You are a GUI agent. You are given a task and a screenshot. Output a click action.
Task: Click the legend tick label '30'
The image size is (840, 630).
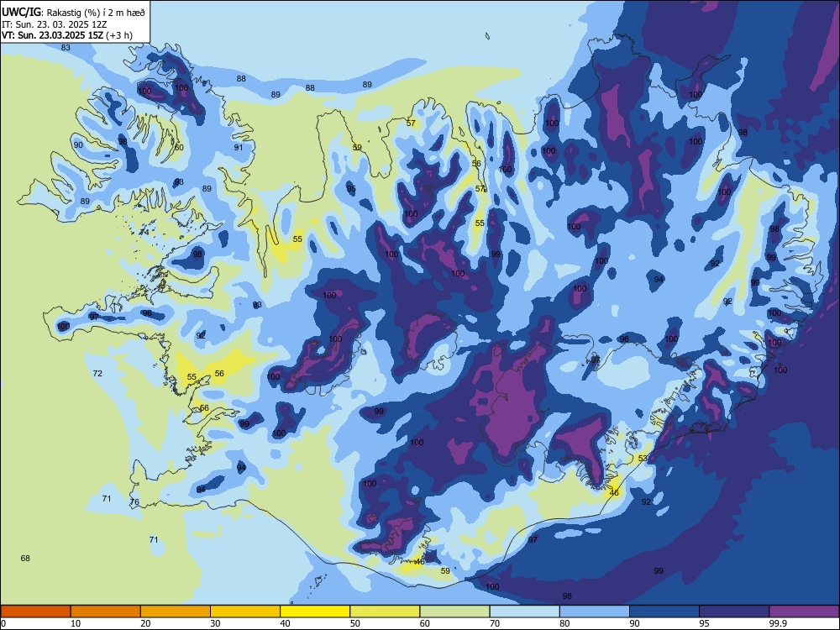pos(215,623)
